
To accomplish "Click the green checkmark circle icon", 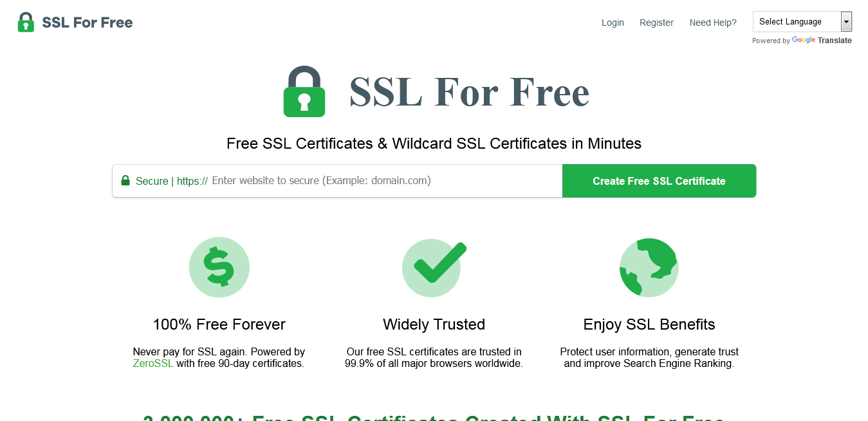I will [x=434, y=267].
